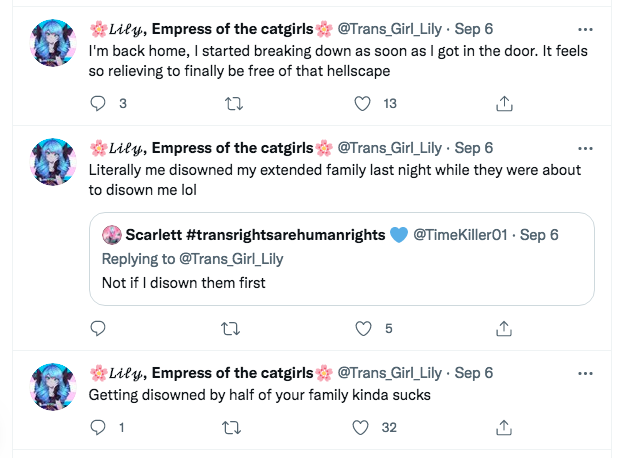Open more options for the 'I'm back home' tweet
The image size is (623, 458).
click(585, 29)
